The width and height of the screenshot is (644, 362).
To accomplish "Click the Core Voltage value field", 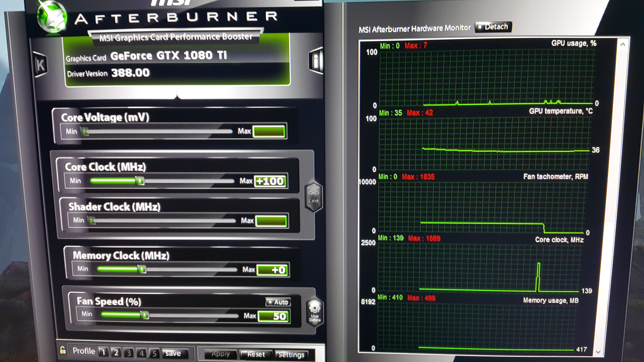I will click(269, 131).
